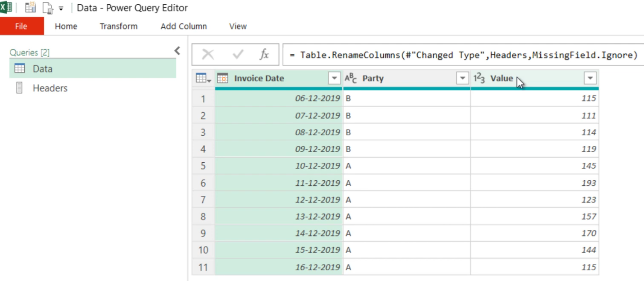Screen dimensions: 644x281
Task: Click the save/commit icon in quick access toolbar
Action: click(x=30, y=7)
